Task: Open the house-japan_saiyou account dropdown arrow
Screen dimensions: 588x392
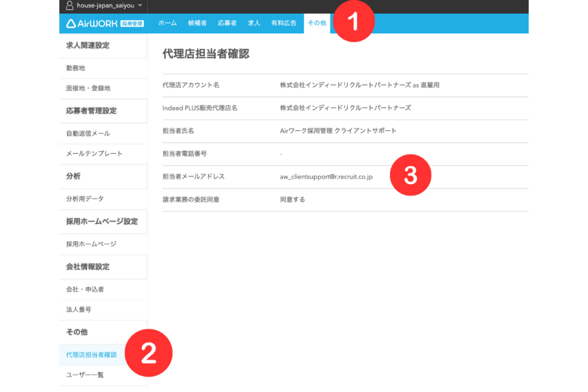Action: coord(140,5)
